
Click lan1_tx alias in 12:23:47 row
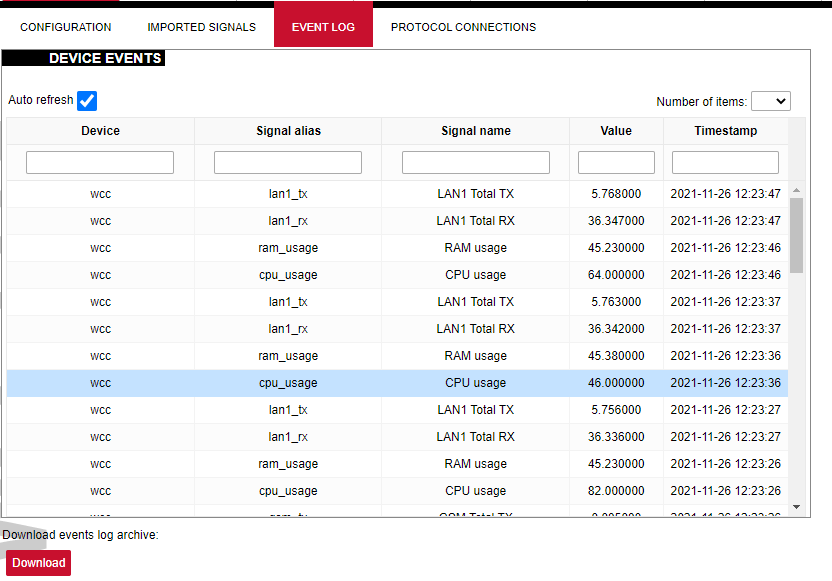point(288,194)
